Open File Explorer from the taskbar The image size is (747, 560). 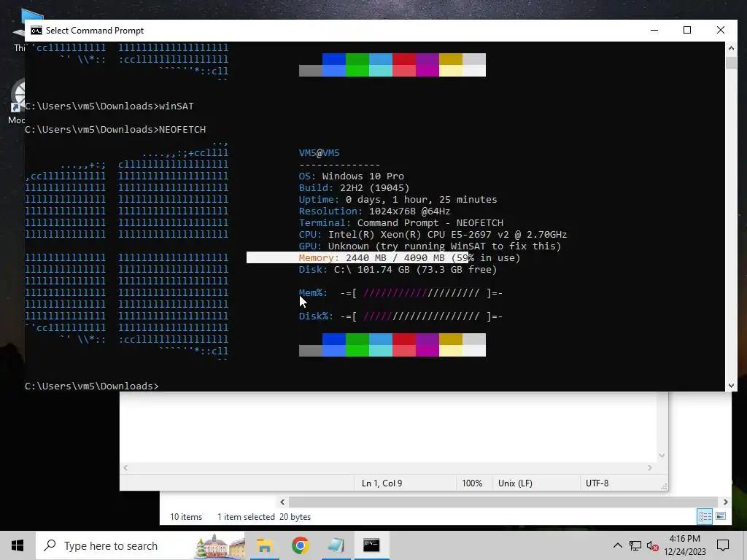coord(264,545)
